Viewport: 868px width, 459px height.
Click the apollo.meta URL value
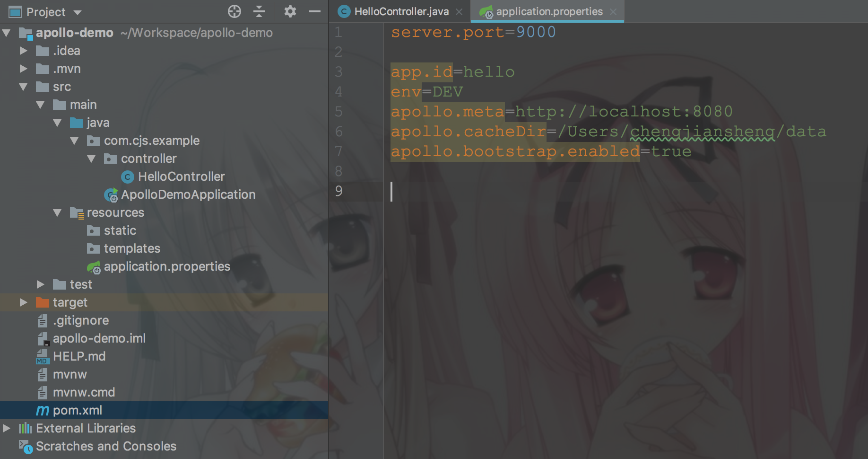624,112
